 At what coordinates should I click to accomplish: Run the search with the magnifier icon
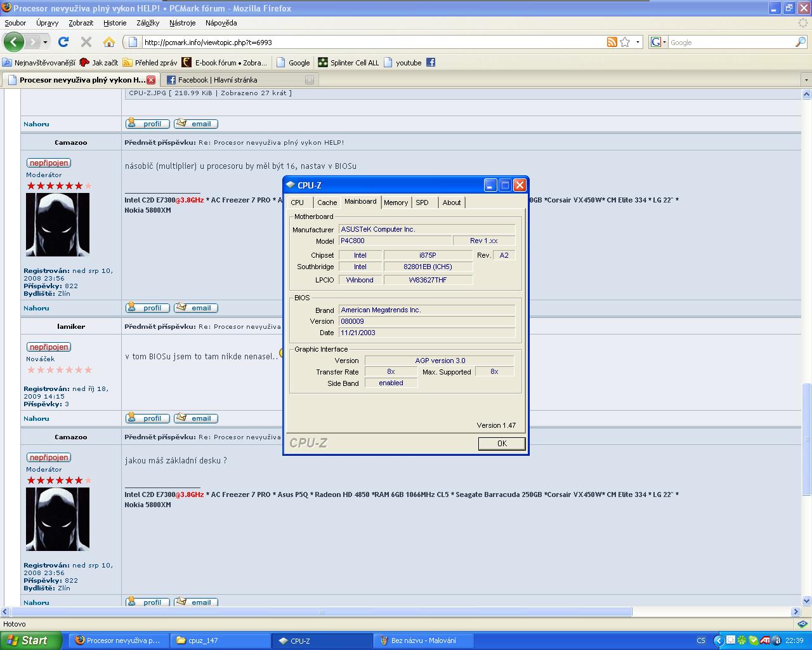(x=801, y=42)
